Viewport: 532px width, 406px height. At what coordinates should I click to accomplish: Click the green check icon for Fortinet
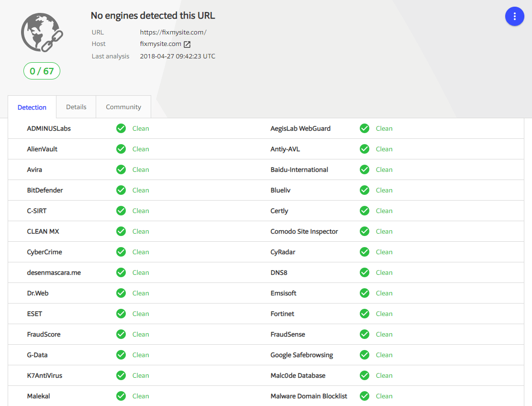[x=365, y=314]
